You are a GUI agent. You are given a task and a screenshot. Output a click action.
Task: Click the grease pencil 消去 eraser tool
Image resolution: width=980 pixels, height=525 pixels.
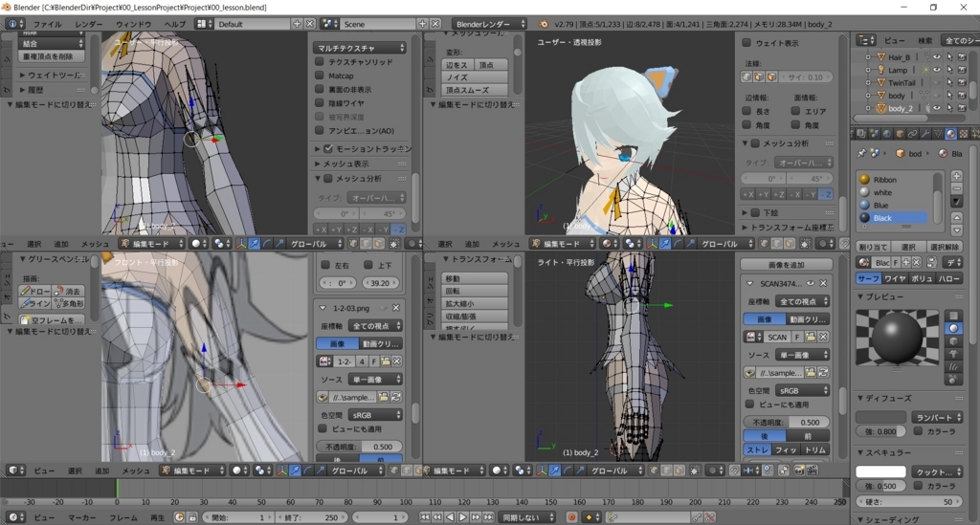point(68,291)
